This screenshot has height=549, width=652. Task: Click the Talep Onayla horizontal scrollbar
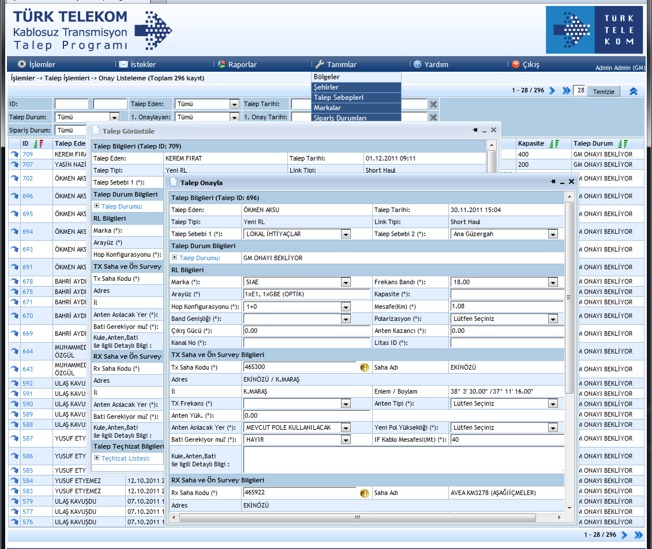[357, 517]
